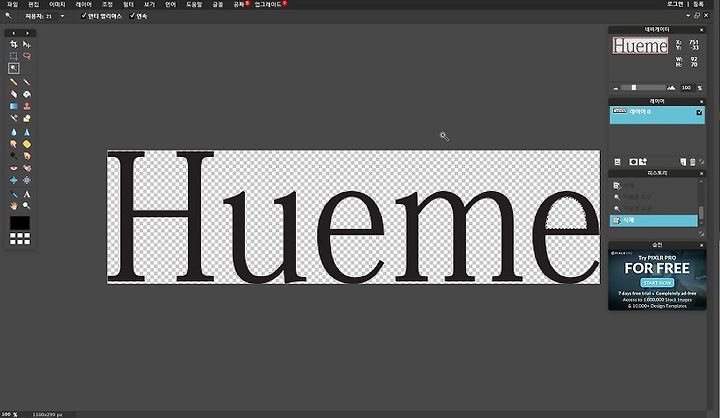
Task: Open the 파일 (File) menu
Action: (12, 4)
